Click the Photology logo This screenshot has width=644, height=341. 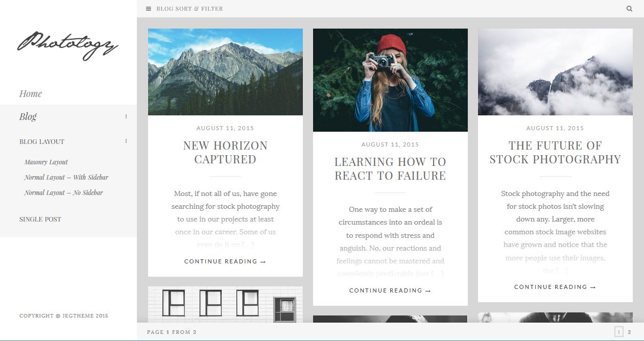coord(68,46)
